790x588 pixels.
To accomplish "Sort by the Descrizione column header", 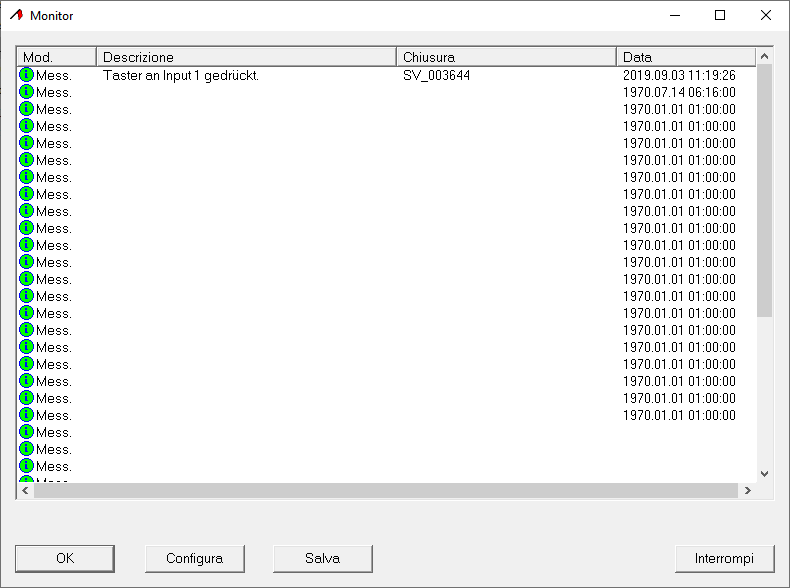I will pyautogui.click(x=246, y=57).
